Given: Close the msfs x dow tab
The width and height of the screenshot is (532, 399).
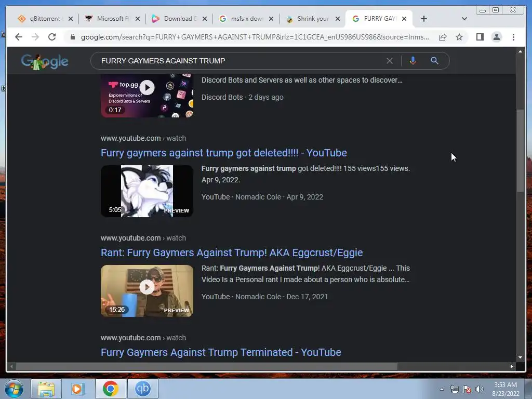Looking at the screenshot, I should [x=271, y=19].
